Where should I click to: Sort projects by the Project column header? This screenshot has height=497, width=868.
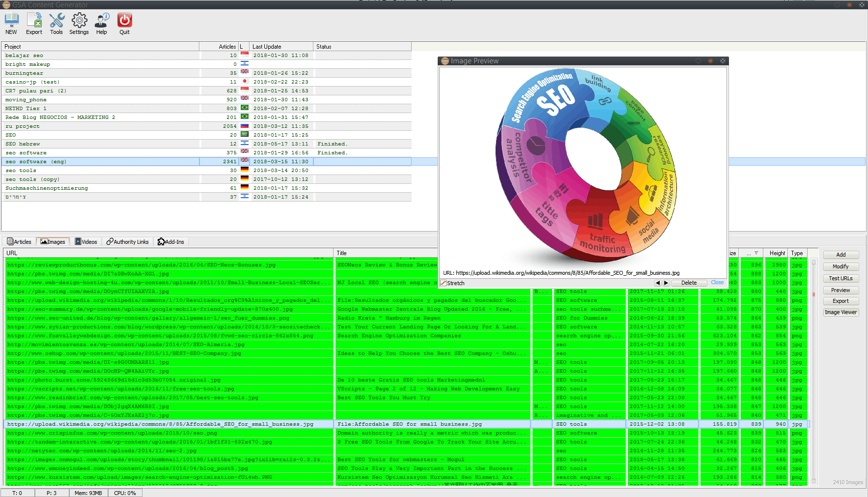pyautogui.click(x=101, y=47)
